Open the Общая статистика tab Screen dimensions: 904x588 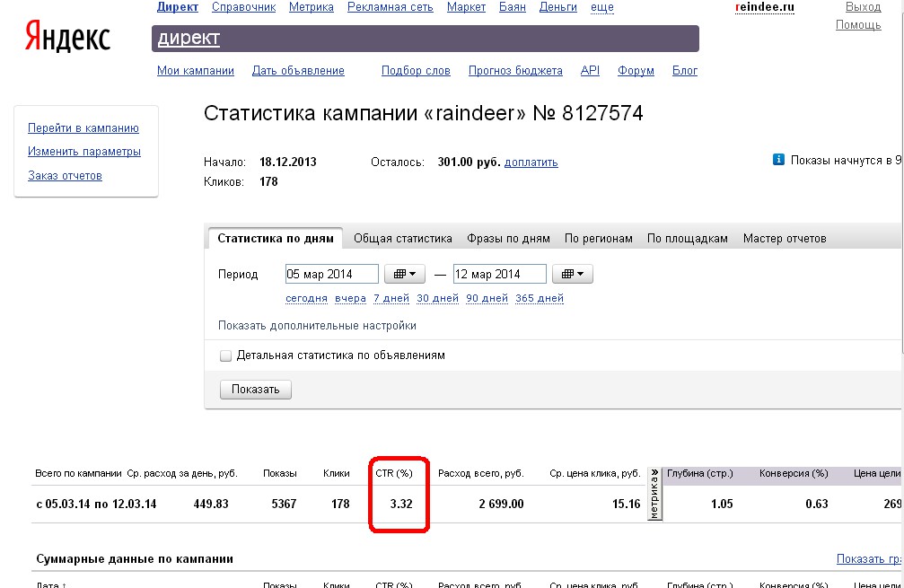click(x=402, y=238)
